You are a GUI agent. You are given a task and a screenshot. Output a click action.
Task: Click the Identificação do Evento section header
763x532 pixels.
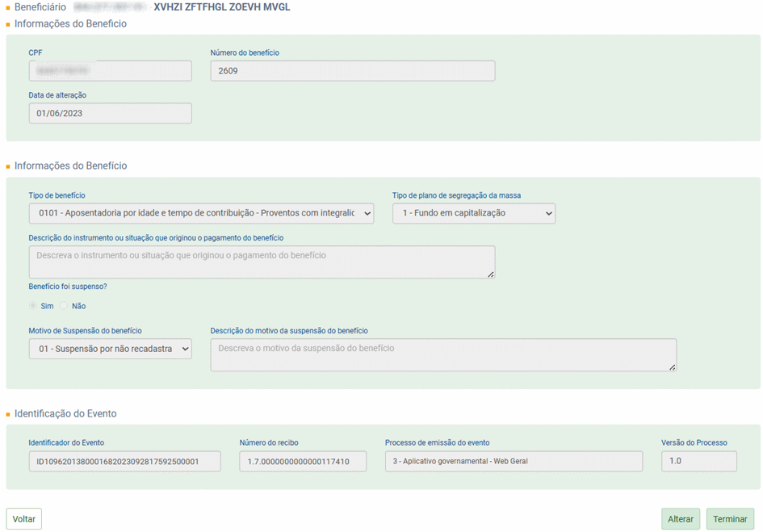65,413
